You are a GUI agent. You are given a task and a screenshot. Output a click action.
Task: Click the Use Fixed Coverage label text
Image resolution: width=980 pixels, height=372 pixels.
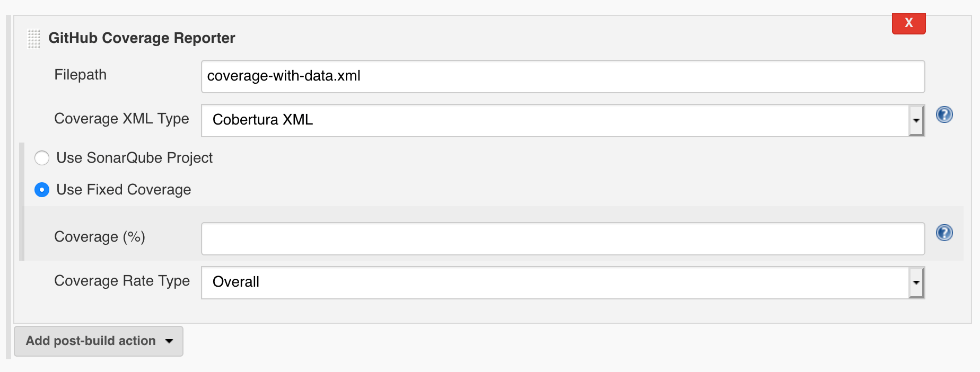click(123, 189)
